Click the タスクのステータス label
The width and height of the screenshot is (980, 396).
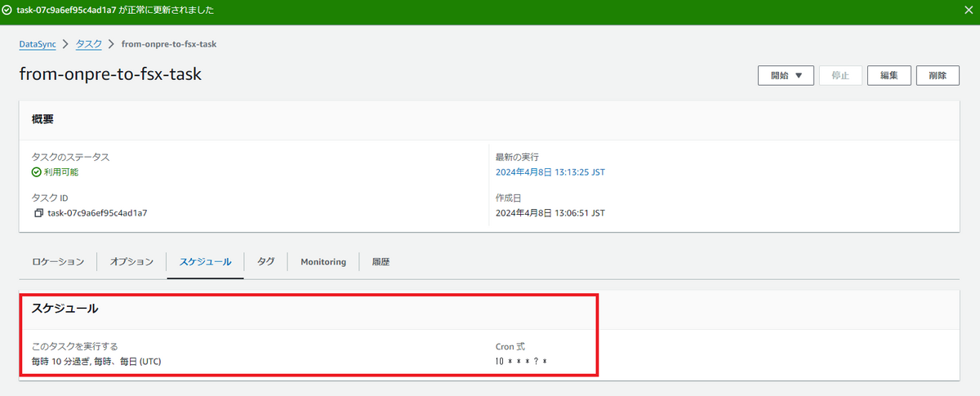(x=70, y=157)
